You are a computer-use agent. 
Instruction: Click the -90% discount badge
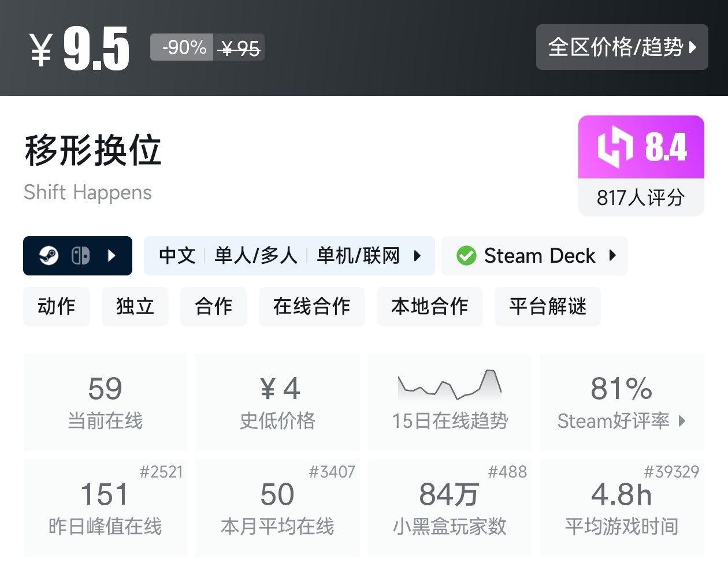click(x=183, y=47)
